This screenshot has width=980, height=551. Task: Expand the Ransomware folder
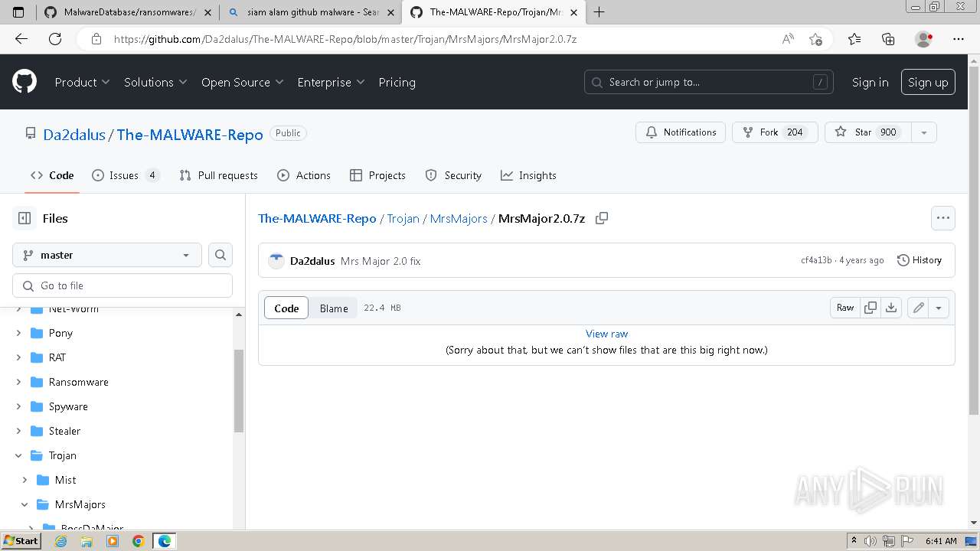pos(18,382)
